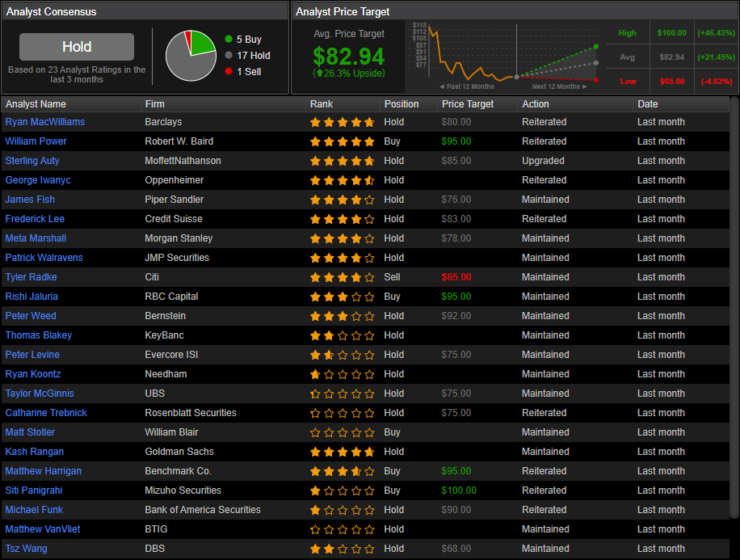740x560 pixels.
Task: Open Matthew VanVliet analyst page
Action: [43, 528]
